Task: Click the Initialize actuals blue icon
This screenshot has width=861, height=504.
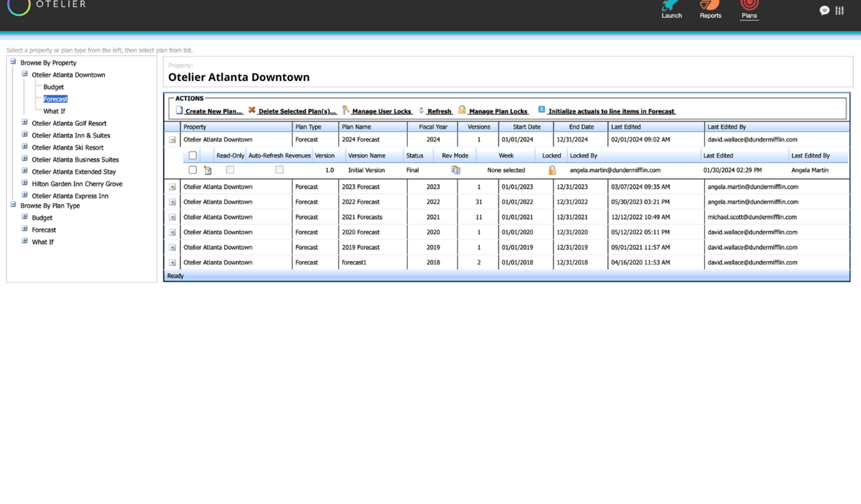Action: pos(541,109)
